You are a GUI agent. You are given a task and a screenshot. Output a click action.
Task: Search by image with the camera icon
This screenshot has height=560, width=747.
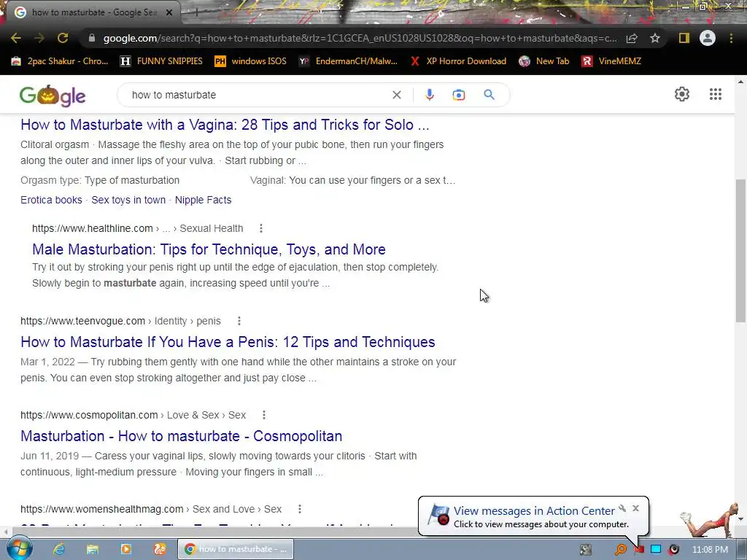[459, 95]
